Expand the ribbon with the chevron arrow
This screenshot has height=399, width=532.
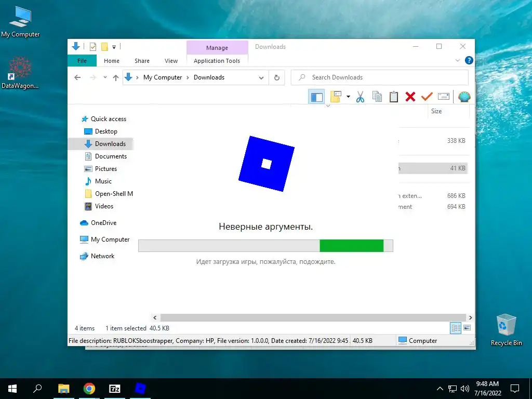coord(457,60)
